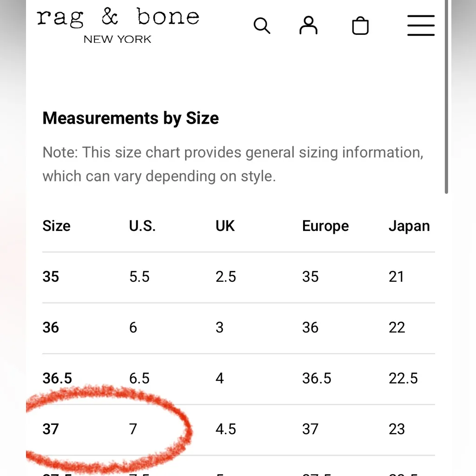This screenshot has height=476, width=476.
Task: Select the Europe column header
Action: [325, 226]
